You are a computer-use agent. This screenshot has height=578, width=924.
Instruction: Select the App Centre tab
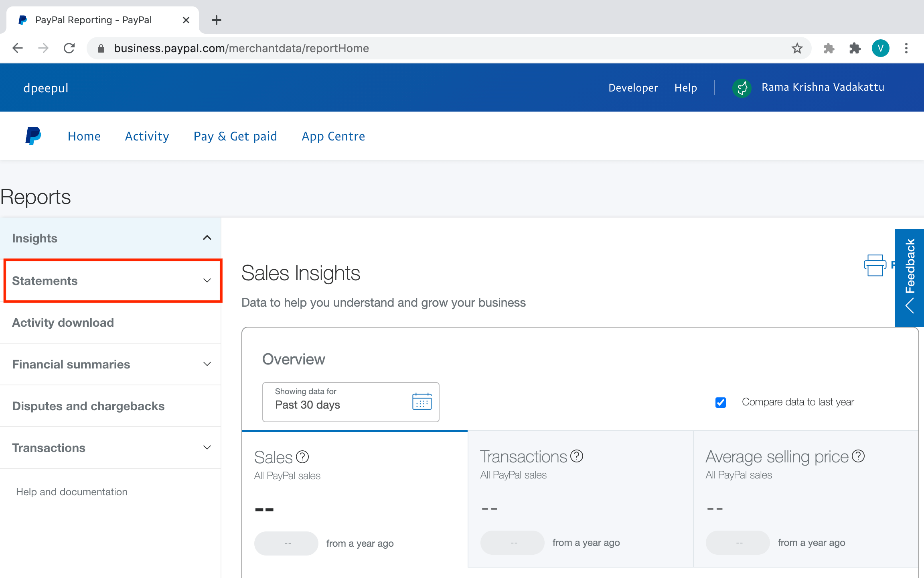coord(332,136)
